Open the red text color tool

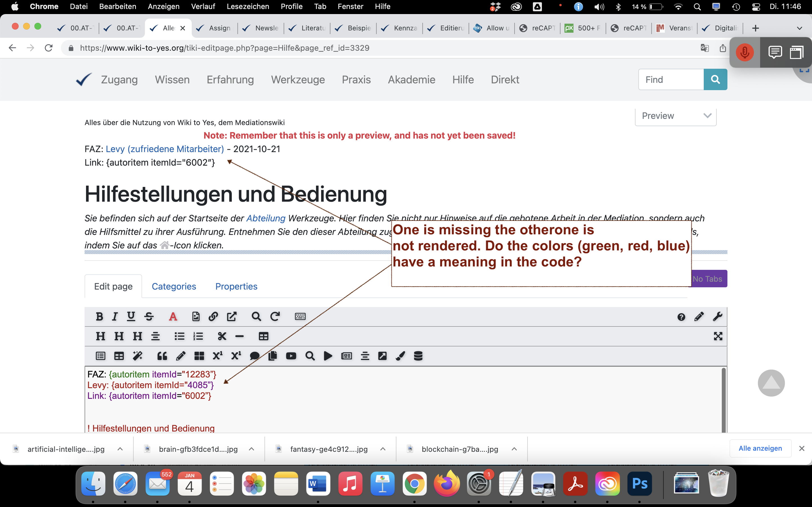173,317
